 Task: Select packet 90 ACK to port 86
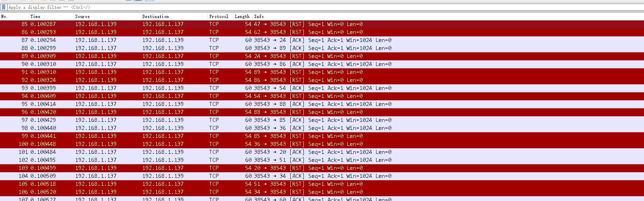coord(322,64)
